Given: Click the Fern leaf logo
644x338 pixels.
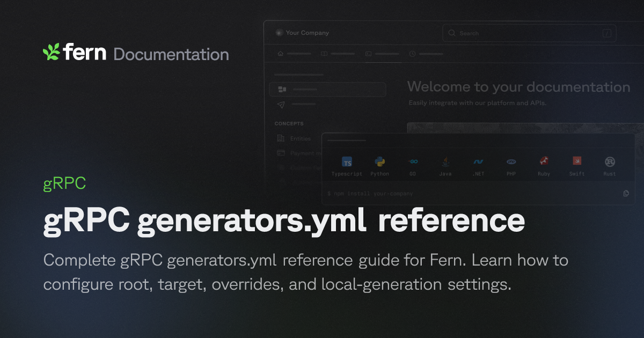Looking at the screenshot, I should click(x=52, y=52).
